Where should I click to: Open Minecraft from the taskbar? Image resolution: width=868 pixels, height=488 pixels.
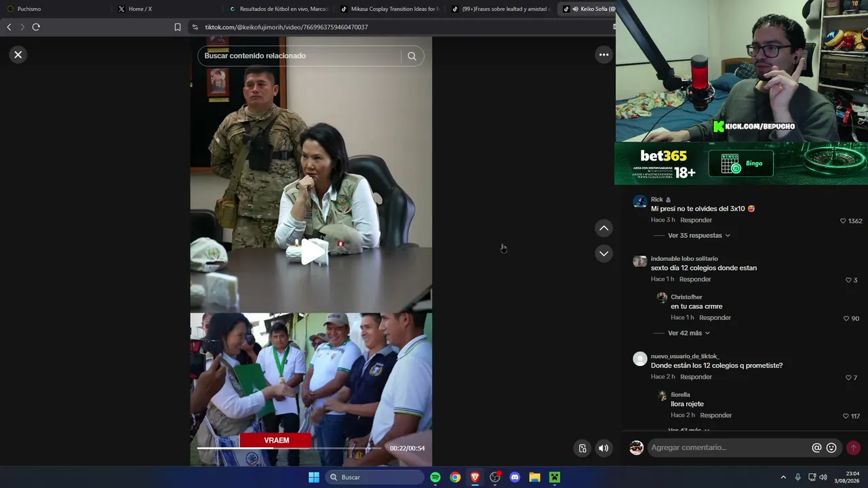555,477
